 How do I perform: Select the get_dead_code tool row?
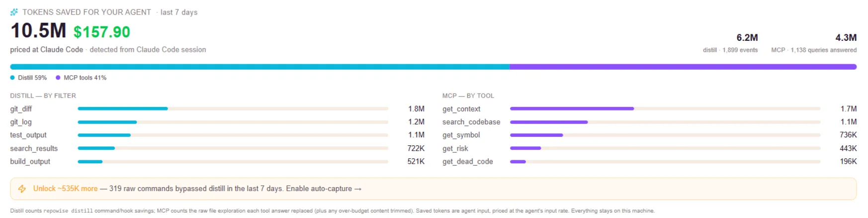pos(650,161)
